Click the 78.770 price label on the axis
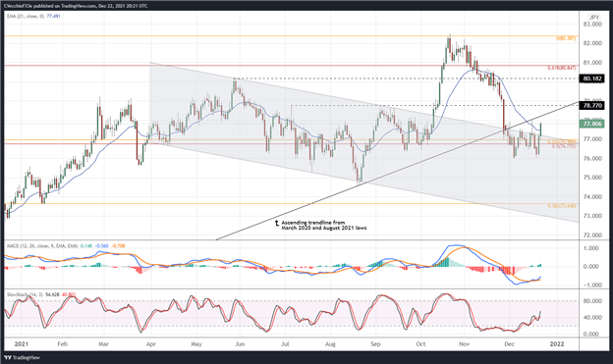613x364 pixels. click(592, 105)
